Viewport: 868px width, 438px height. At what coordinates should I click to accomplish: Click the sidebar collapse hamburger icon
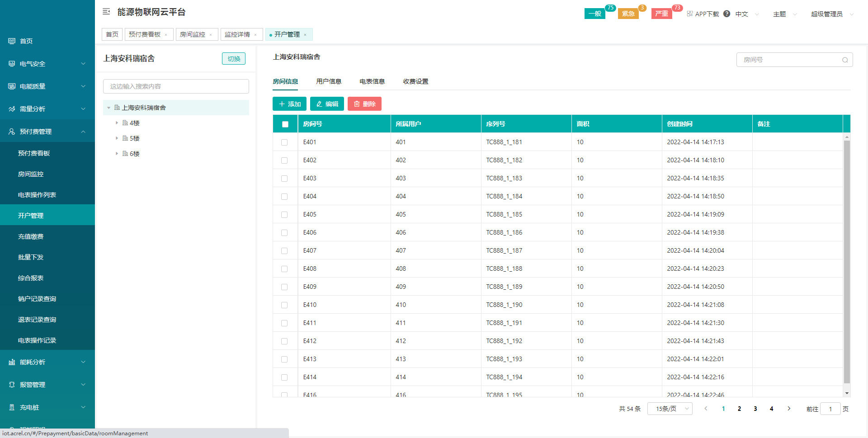pyautogui.click(x=106, y=12)
